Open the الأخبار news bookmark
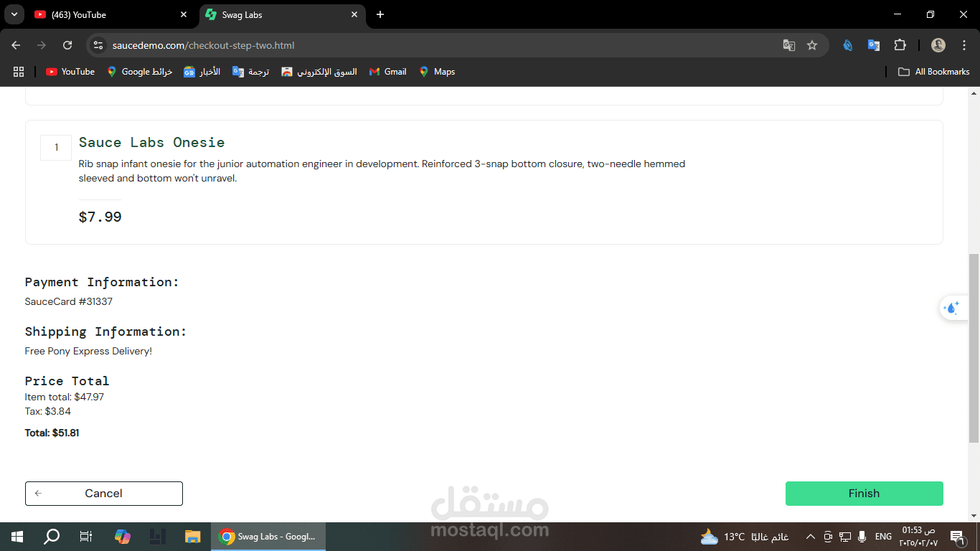The width and height of the screenshot is (980, 551). point(202,72)
